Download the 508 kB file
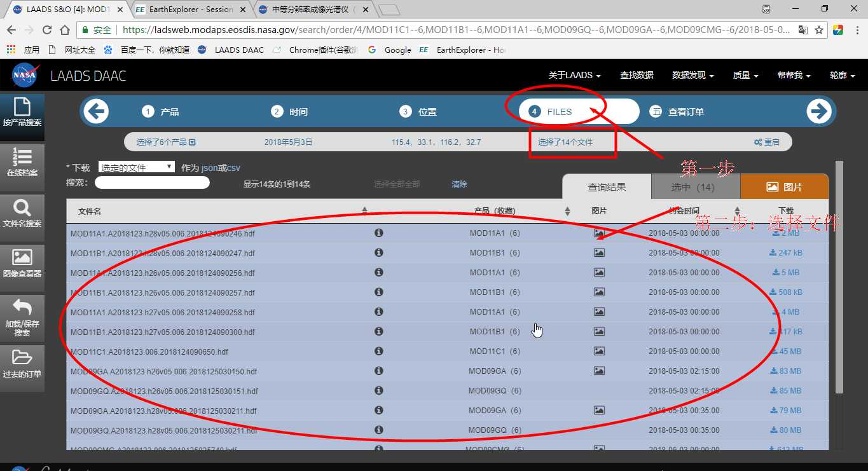The image size is (868, 471). 786,292
